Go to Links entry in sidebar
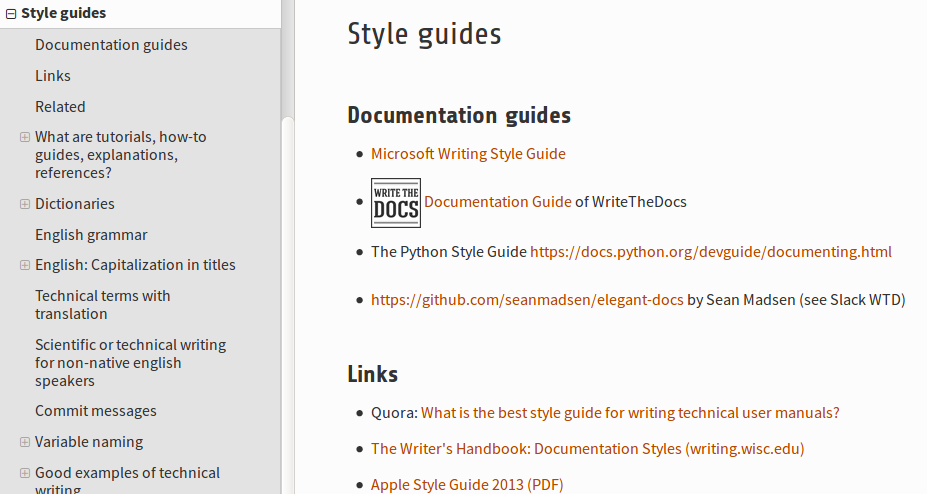Viewport: 927px width, 494px height. (53, 76)
